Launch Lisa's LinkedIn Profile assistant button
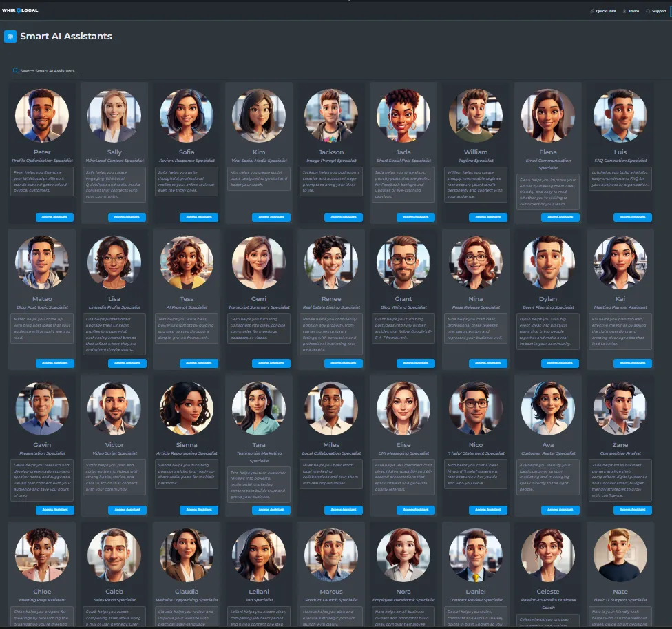The width and height of the screenshot is (672, 629). point(127,364)
